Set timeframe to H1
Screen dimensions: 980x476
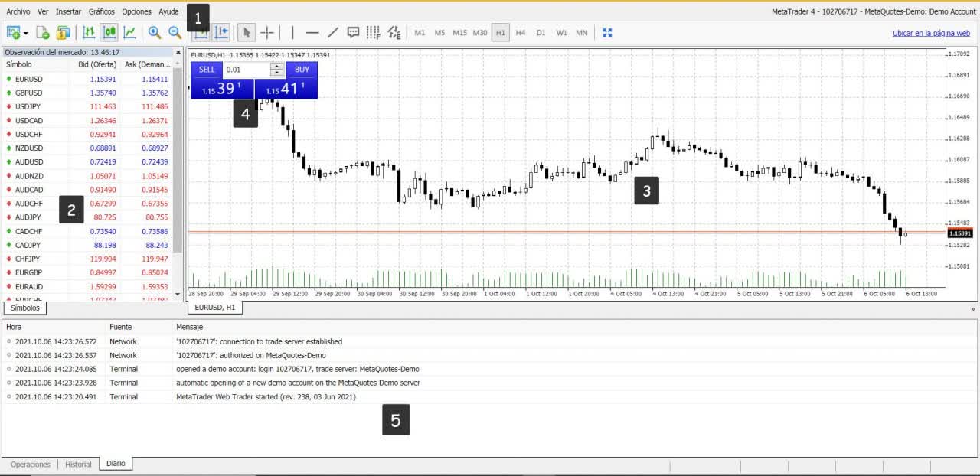(x=500, y=32)
